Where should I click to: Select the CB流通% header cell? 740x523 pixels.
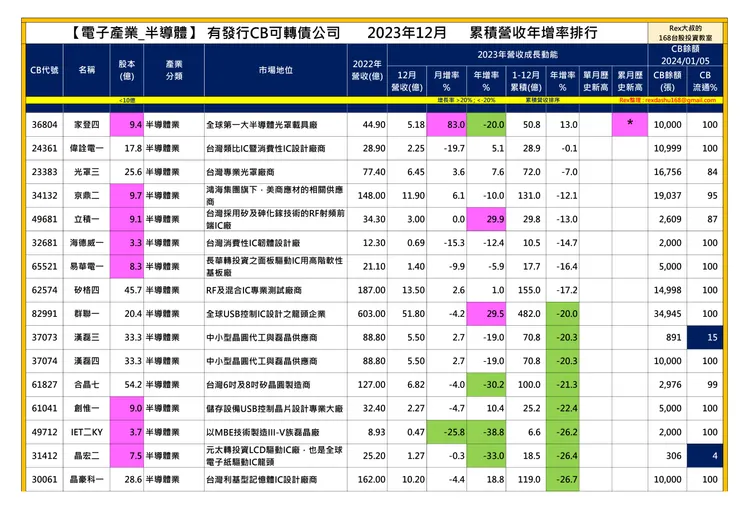coord(705,81)
